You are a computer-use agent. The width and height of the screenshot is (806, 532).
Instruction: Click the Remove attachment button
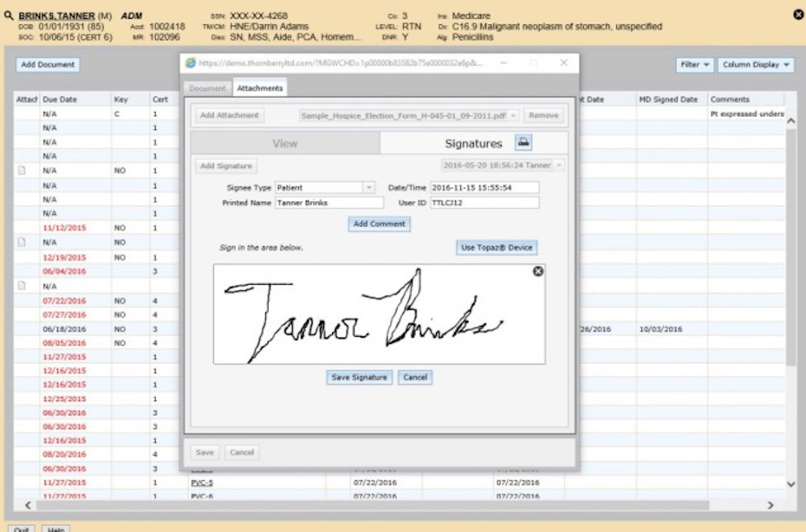544,116
